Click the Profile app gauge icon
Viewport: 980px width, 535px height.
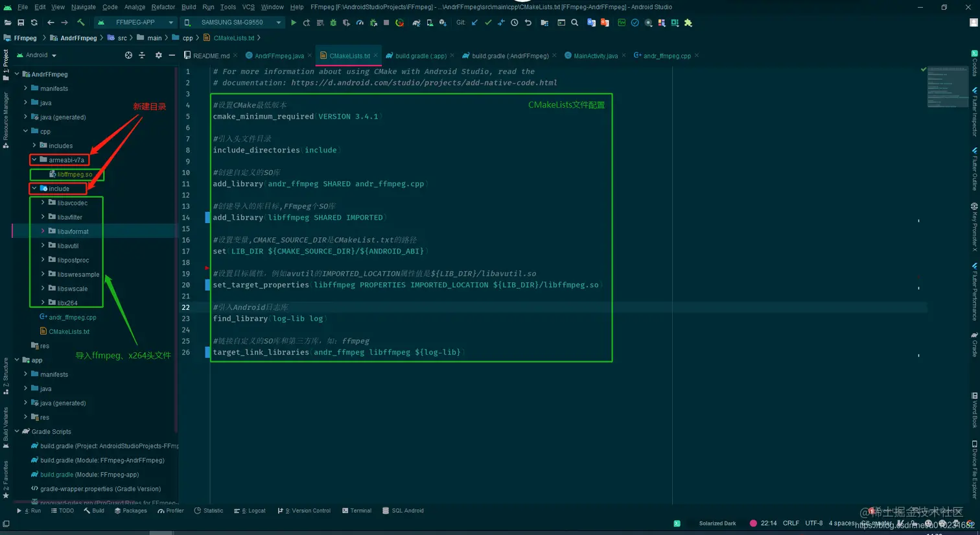point(360,23)
